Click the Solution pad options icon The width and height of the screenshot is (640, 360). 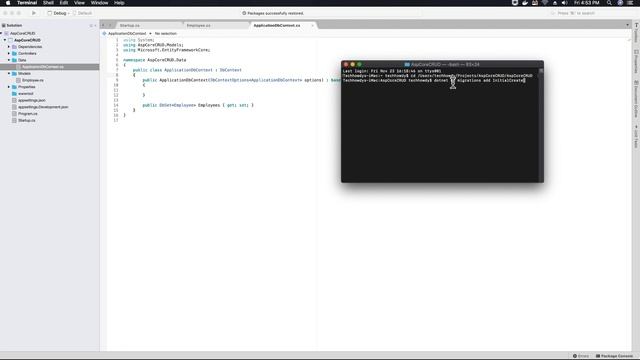click(x=91, y=25)
